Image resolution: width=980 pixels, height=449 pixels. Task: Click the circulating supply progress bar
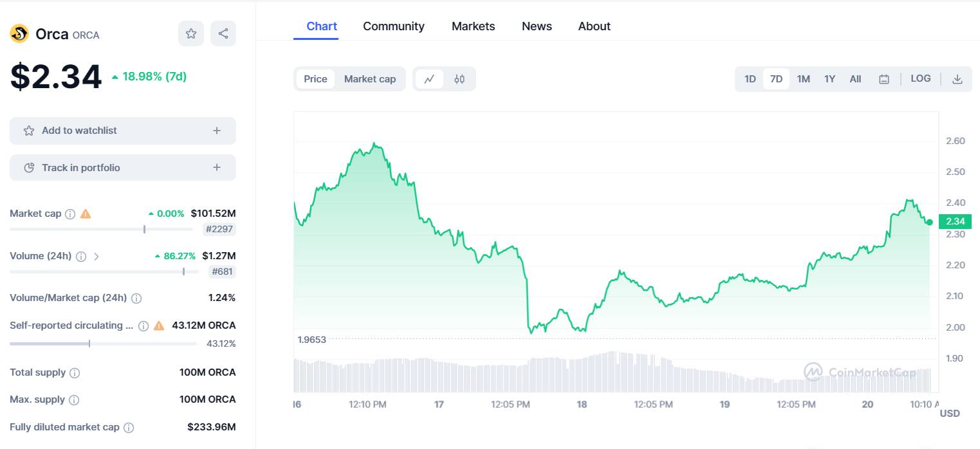[103, 344]
